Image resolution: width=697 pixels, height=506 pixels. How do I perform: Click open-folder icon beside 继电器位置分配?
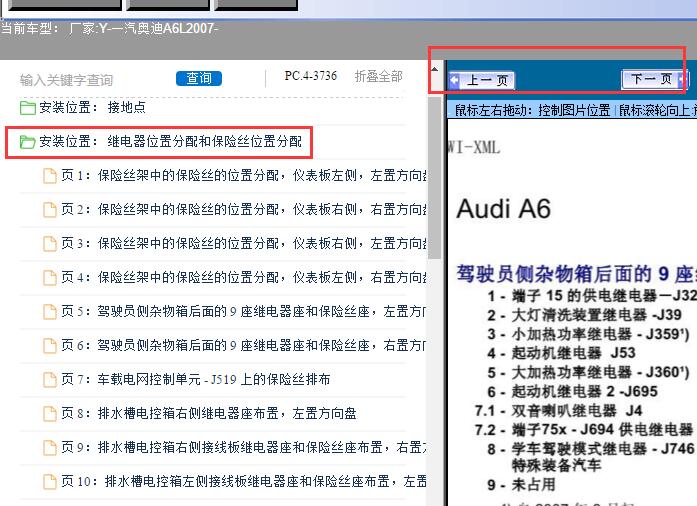[28, 142]
